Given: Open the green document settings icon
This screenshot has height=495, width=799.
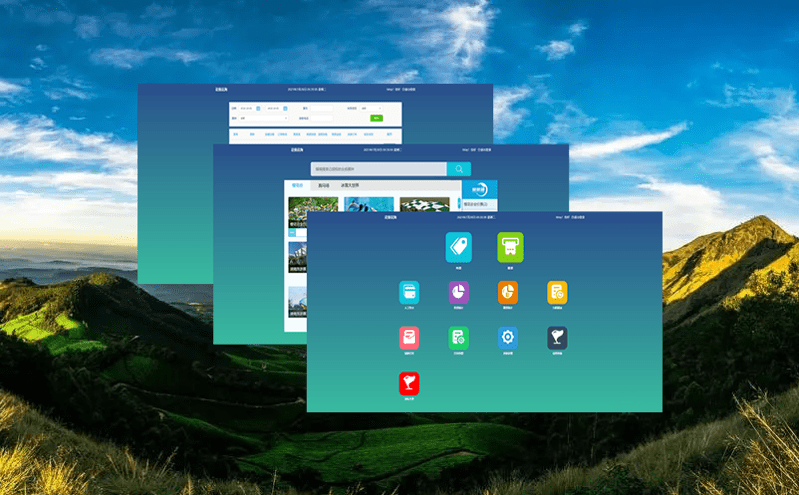Looking at the screenshot, I should coord(459,338).
